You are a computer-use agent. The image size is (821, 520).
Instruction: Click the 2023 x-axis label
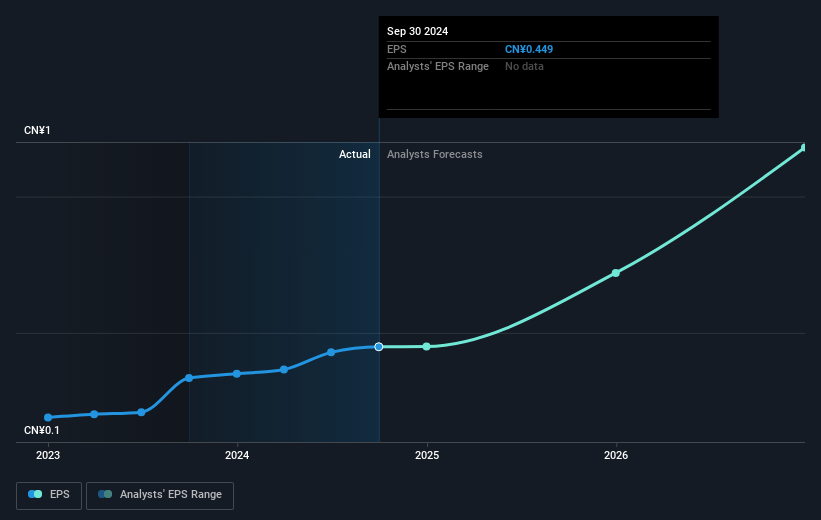click(48, 456)
